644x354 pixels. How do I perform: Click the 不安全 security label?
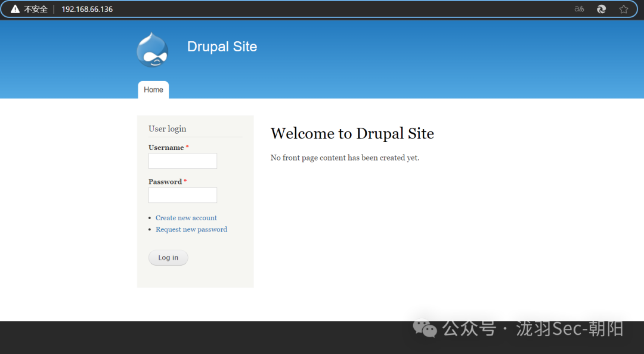pyautogui.click(x=36, y=9)
